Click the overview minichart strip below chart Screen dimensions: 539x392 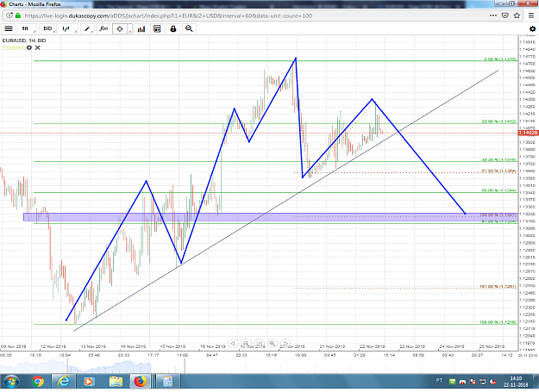tap(259, 366)
